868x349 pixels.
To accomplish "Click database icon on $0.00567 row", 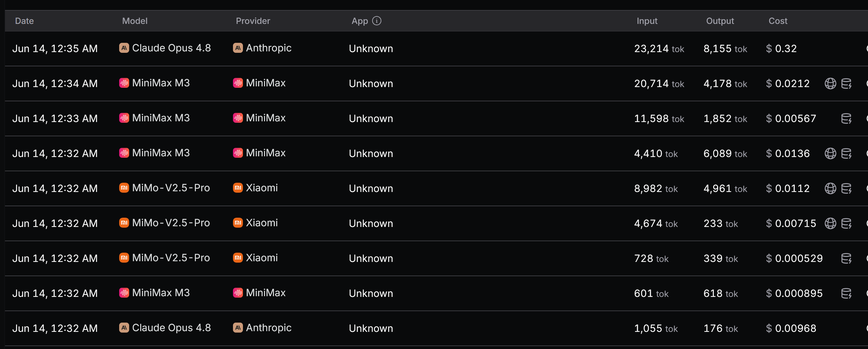I will [846, 118].
